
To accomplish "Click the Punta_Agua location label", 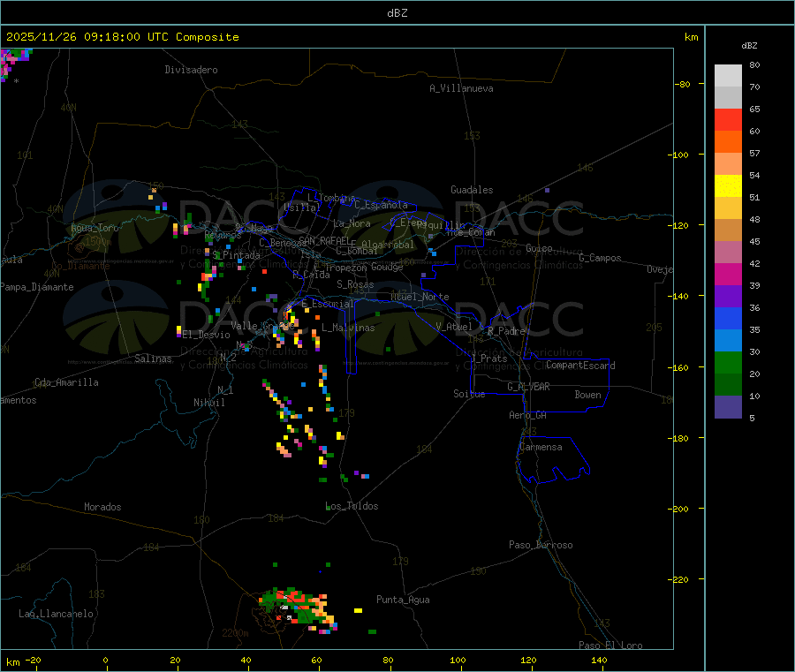I will click(403, 600).
